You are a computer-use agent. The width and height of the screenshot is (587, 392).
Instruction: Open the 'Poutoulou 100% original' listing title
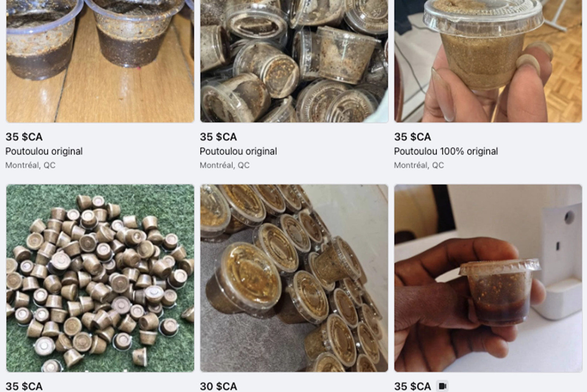tap(446, 151)
